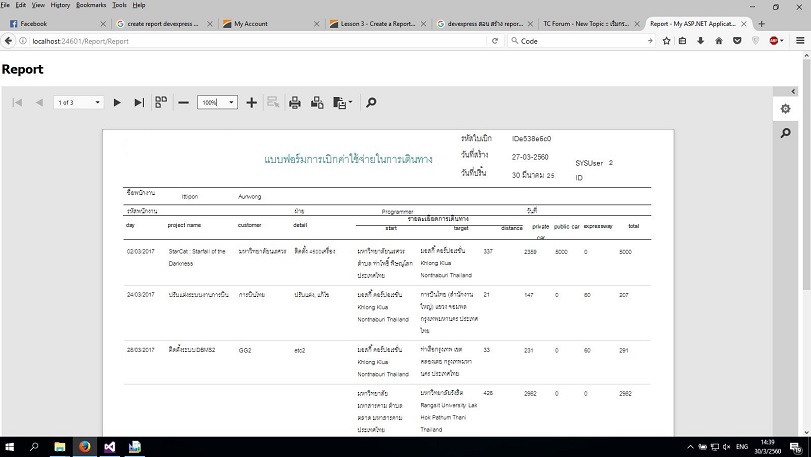This screenshot has height=457, width=811.
Task: Open the Bookmarks menu
Action: click(x=91, y=5)
